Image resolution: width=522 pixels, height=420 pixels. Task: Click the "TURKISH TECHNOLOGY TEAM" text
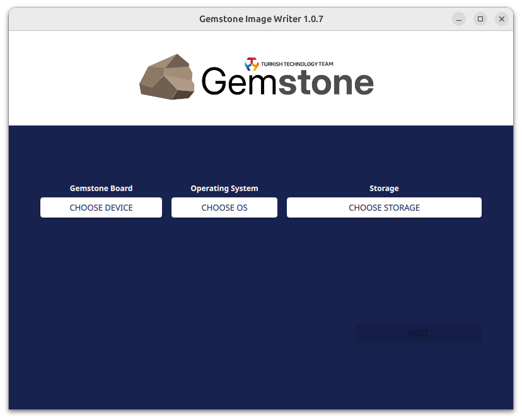pos(297,64)
